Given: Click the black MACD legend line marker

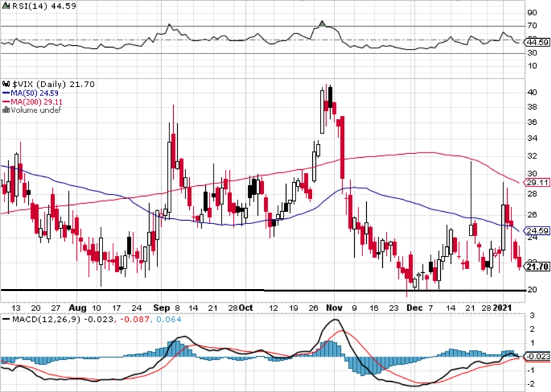Looking at the screenshot, I should coord(6,319).
